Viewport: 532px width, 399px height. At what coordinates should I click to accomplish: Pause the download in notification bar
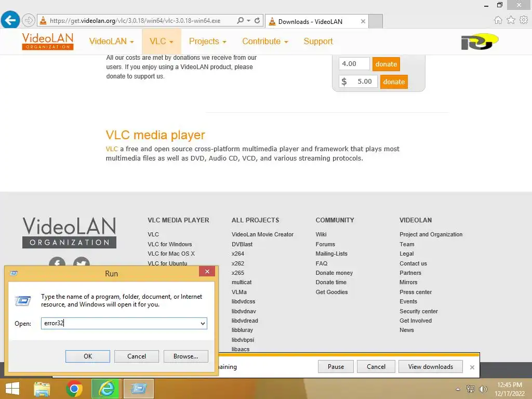tap(336, 367)
